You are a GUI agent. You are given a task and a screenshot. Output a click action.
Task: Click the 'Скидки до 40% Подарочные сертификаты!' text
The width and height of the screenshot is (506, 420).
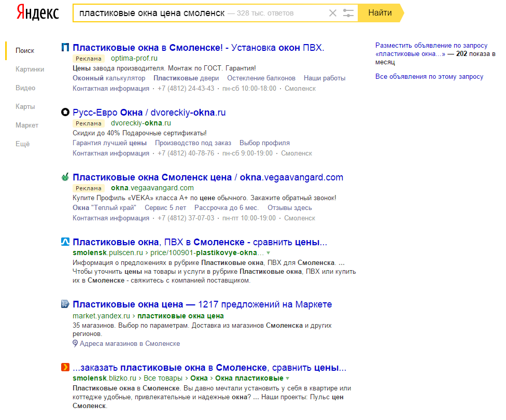(x=139, y=133)
